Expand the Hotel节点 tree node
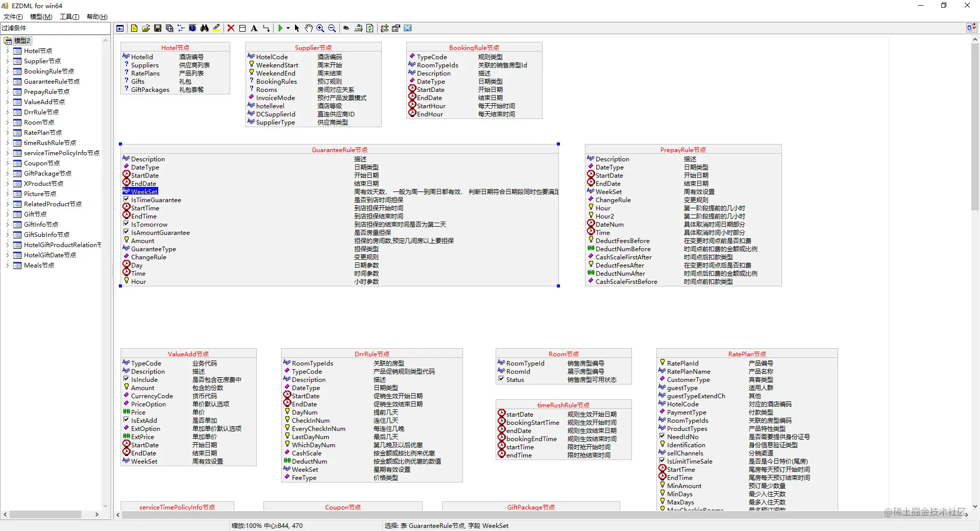980x531 pixels. coord(7,51)
